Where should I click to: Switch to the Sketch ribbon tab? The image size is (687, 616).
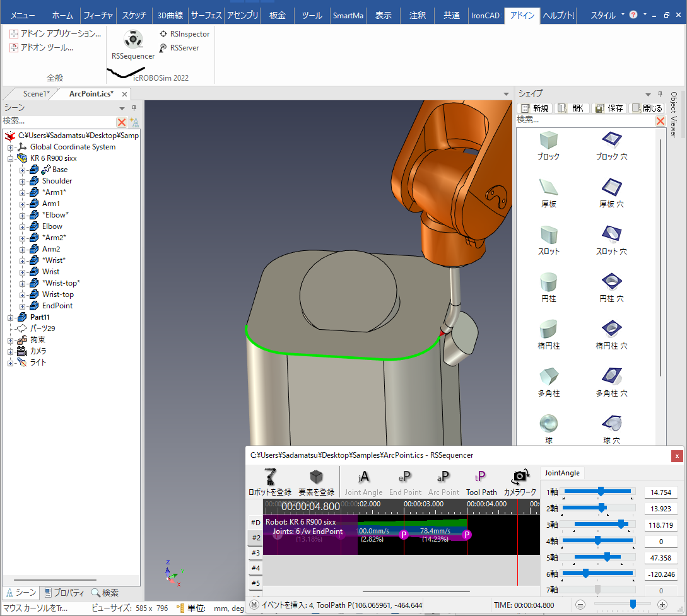pos(134,16)
